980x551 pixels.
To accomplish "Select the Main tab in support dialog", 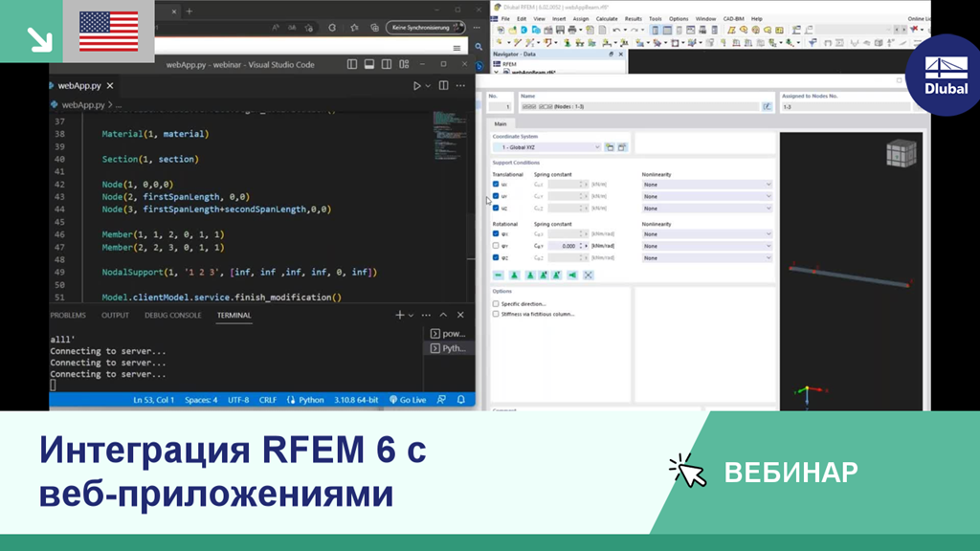I will click(x=500, y=123).
